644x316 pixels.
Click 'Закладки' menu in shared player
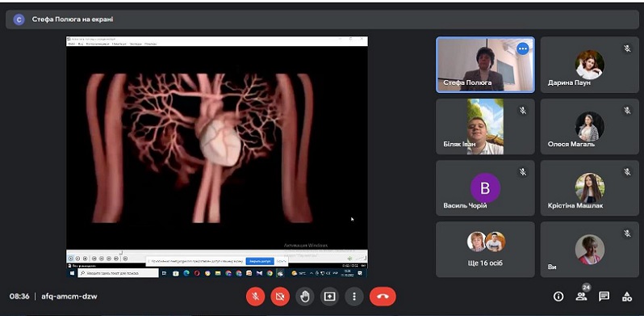pyautogui.click(x=136, y=44)
